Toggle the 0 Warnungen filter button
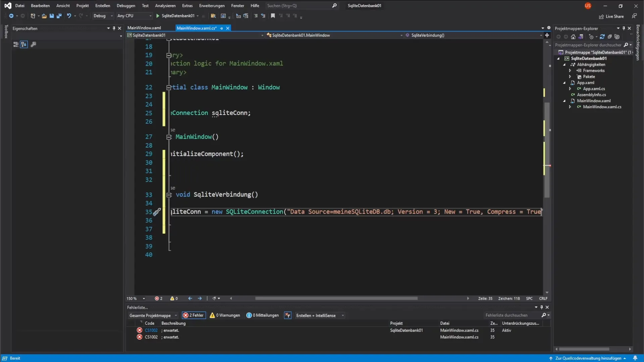Image resolution: width=644 pixels, height=362 pixels. coord(225,315)
